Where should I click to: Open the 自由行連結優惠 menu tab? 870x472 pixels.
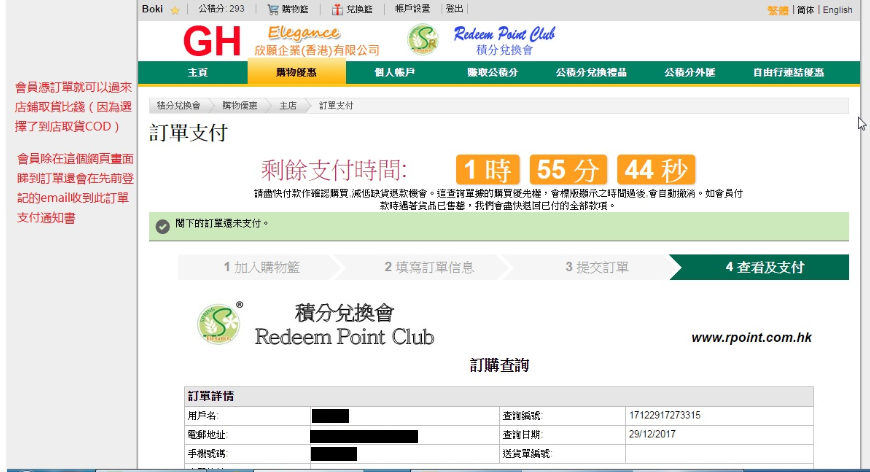click(x=788, y=73)
